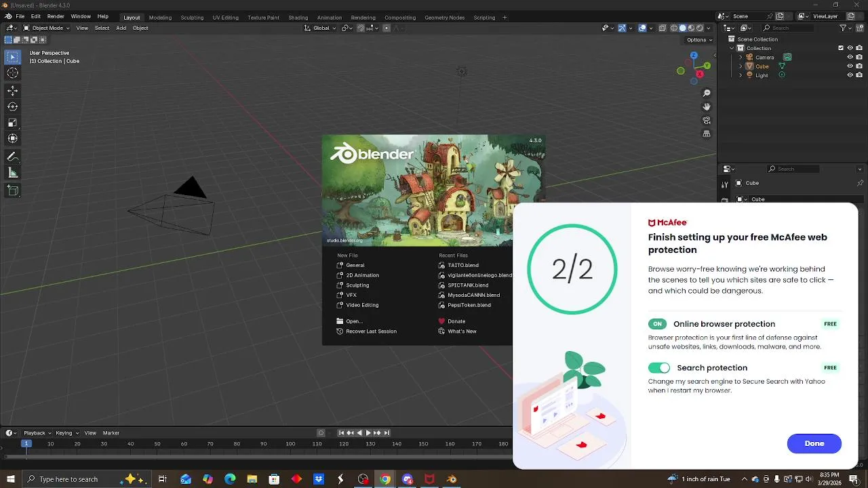Select the Cursor tool
Viewport: 868px width, 488px height.
coord(12,73)
